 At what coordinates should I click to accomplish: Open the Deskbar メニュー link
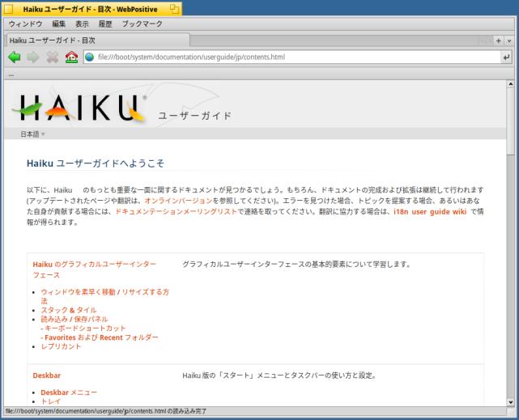click(x=69, y=392)
